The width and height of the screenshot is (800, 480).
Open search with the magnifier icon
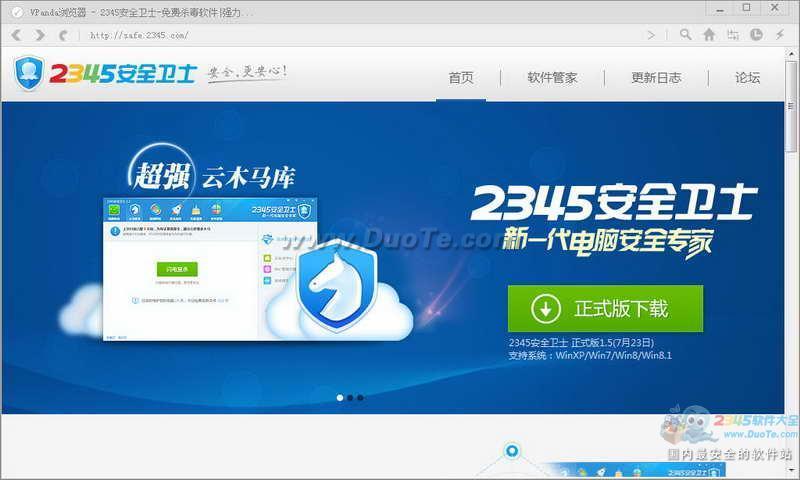click(x=686, y=35)
